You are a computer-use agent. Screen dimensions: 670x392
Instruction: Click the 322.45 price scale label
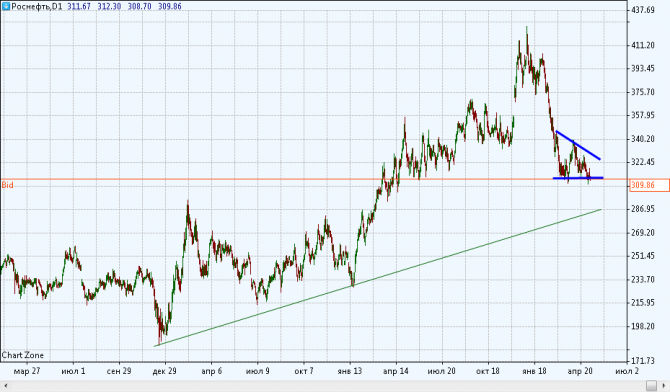click(643, 162)
